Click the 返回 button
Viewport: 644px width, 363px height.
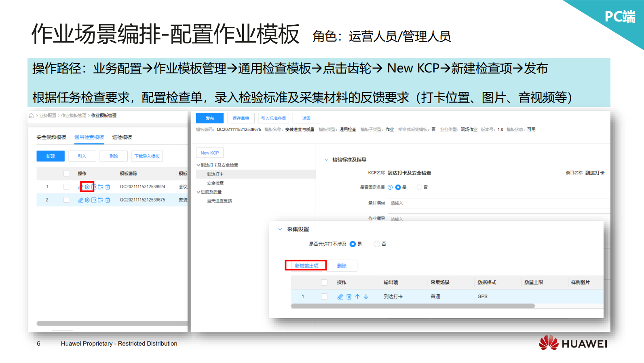click(x=306, y=118)
